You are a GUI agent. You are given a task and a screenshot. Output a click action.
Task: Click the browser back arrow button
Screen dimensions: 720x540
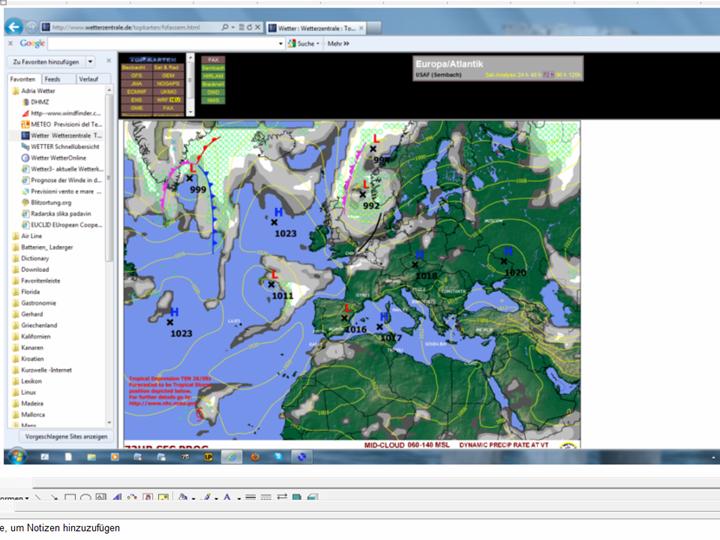(x=14, y=27)
